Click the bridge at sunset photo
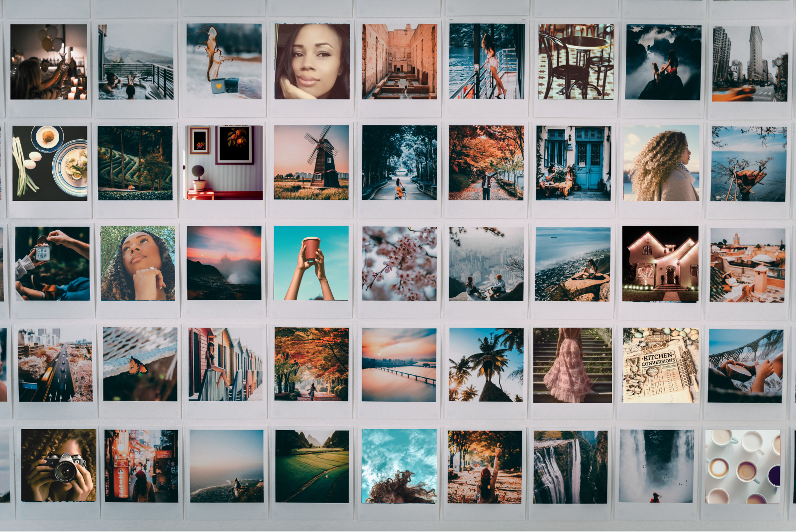Viewport: 796px width, 532px height. pyautogui.click(x=399, y=365)
